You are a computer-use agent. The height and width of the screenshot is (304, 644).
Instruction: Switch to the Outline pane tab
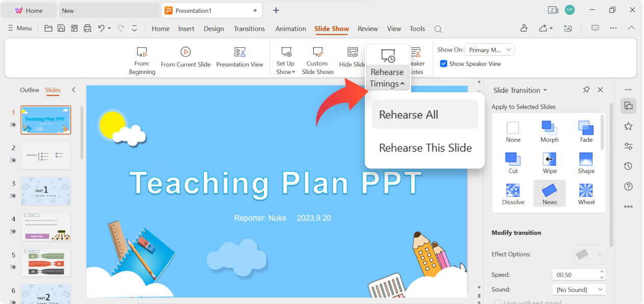30,90
